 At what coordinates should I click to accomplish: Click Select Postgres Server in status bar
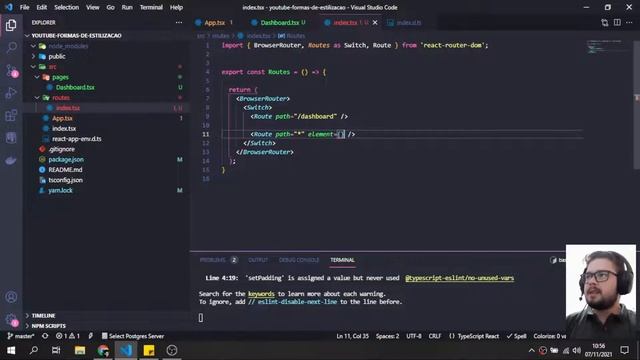[133, 336]
